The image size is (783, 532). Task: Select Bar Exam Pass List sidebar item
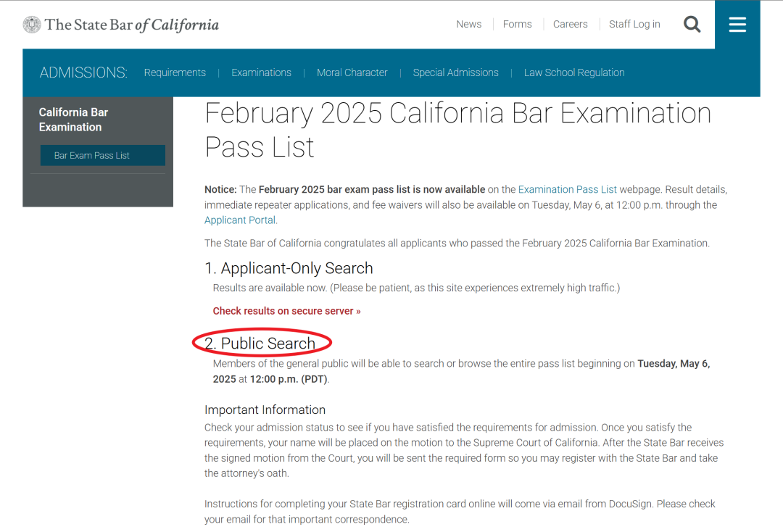[102, 155]
